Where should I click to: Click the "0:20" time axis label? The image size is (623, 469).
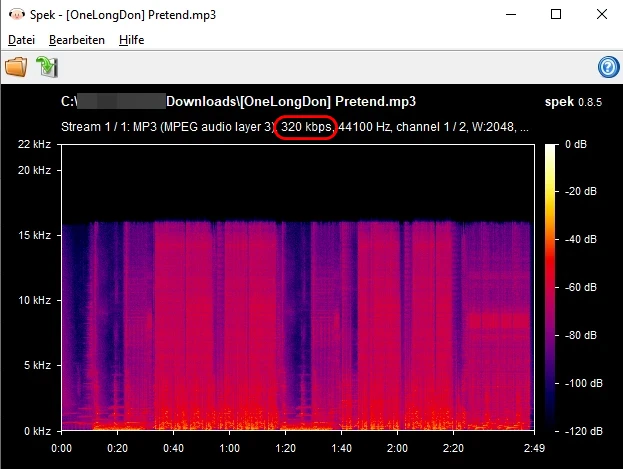(x=117, y=448)
